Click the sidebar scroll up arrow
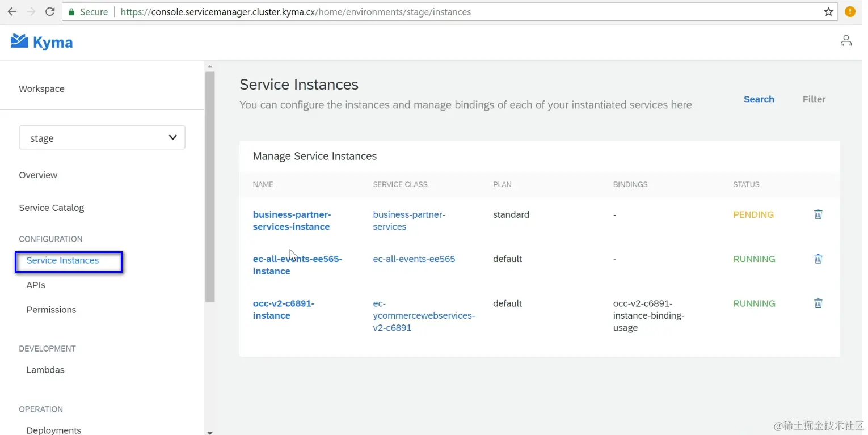Viewport: 868px width, 435px height. coord(210,67)
